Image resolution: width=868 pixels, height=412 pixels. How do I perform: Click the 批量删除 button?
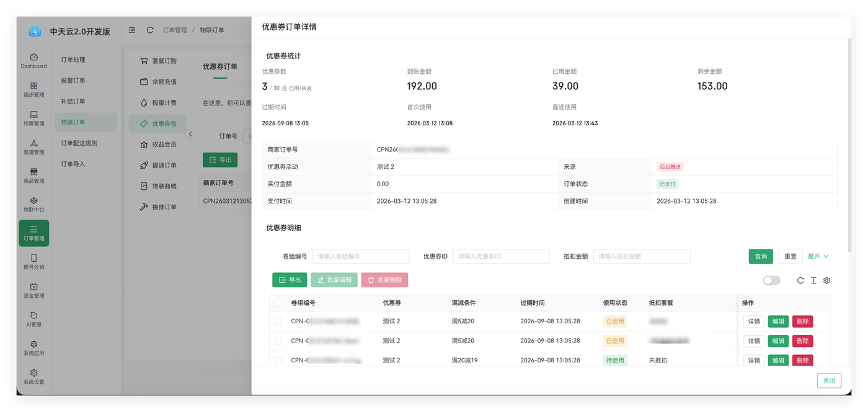pyautogui.click(x=384, y=280)
